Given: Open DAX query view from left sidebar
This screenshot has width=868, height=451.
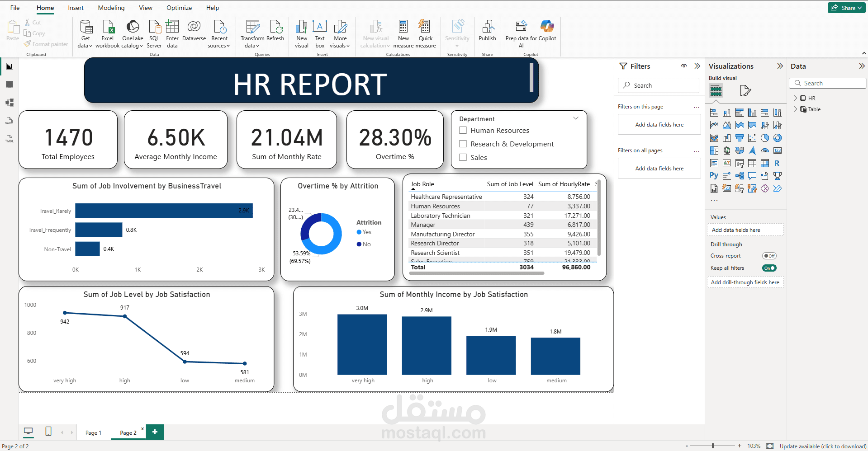Looking at the screenshot, I should [x=9, y=121].
